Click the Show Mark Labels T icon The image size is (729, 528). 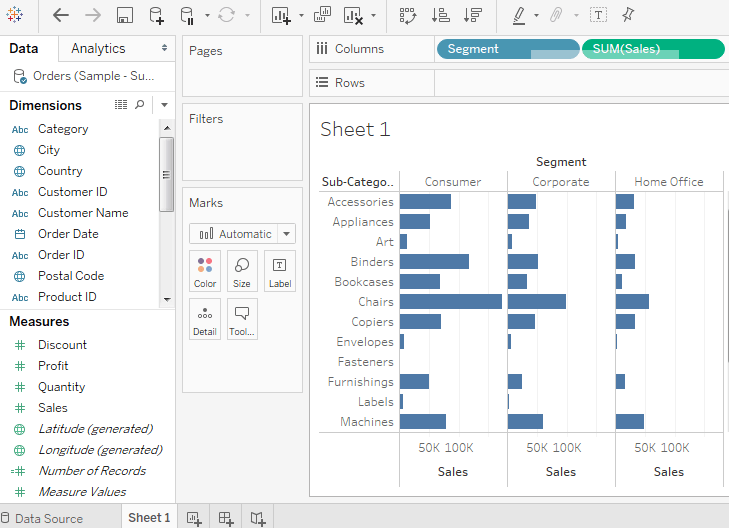(x=598, y=15)
